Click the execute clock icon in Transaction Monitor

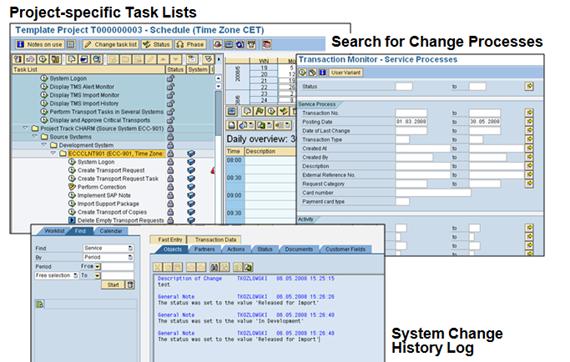point(302,72)
